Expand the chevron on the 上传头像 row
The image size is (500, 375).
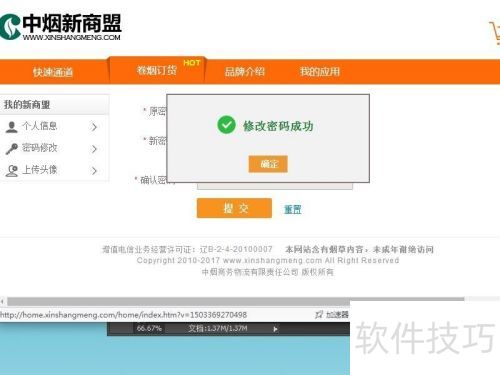(x=94, y=171)
